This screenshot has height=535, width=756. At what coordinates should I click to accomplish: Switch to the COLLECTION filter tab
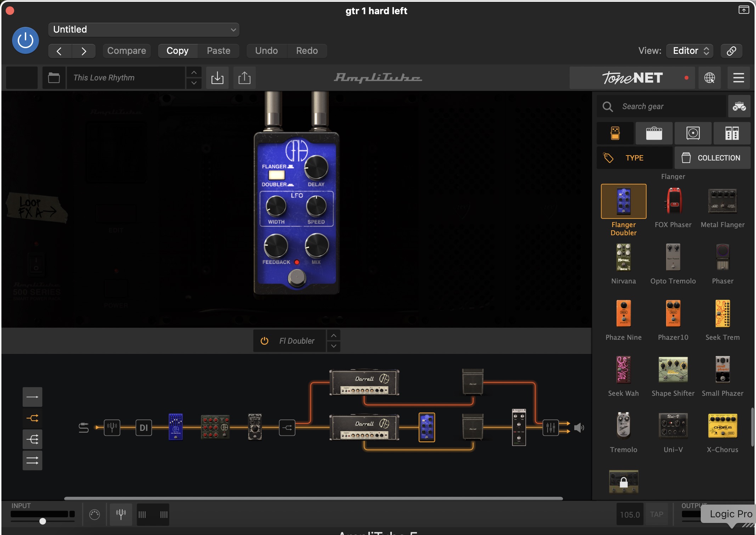point(712,158)
